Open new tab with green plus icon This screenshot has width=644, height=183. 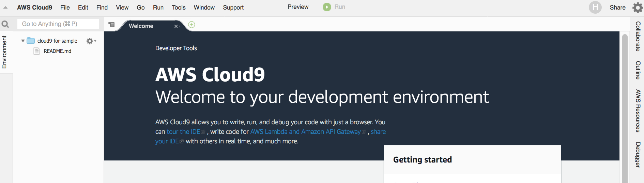coord(192,25)
